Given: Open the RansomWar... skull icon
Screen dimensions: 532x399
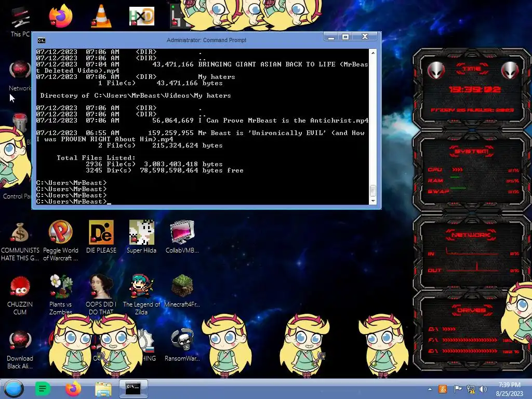Looking at the screenshot, I should (182, 345).
